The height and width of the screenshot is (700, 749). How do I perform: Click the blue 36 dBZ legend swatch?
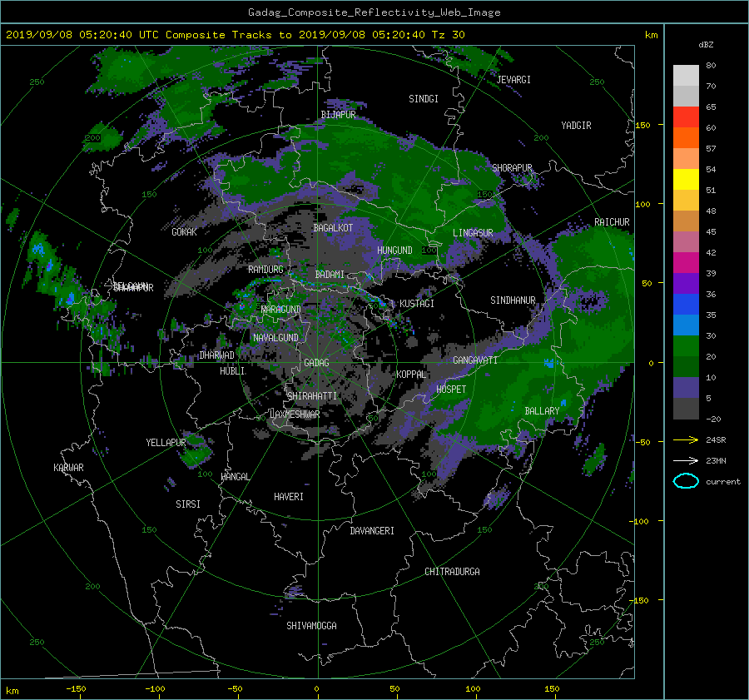coord(686,304)
